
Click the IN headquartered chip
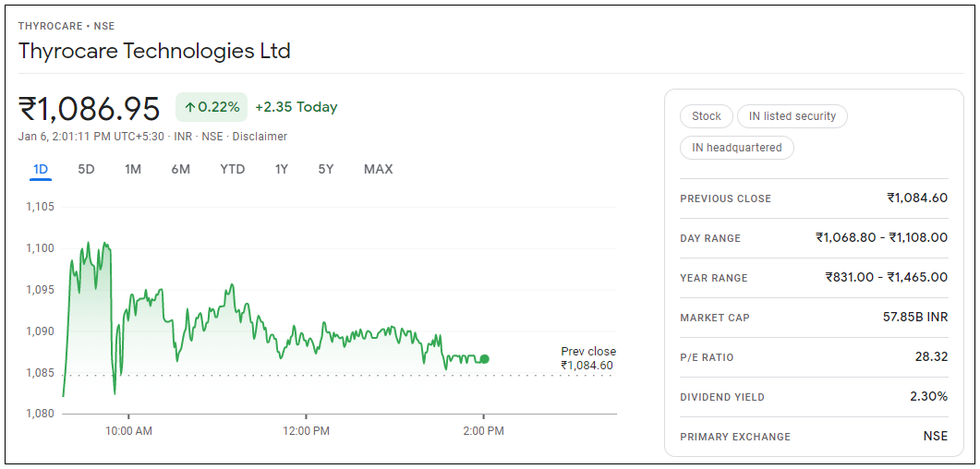(x=737, y=148)
